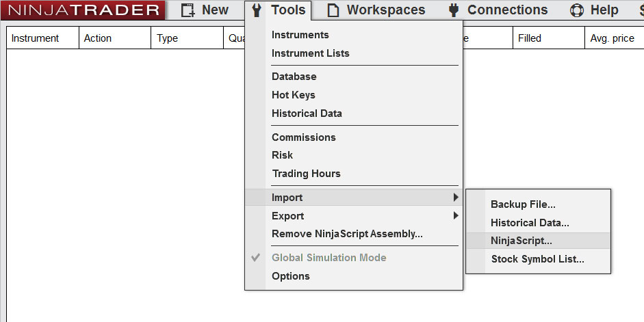
Task: Open the Database option
Action: coord(294,77)
